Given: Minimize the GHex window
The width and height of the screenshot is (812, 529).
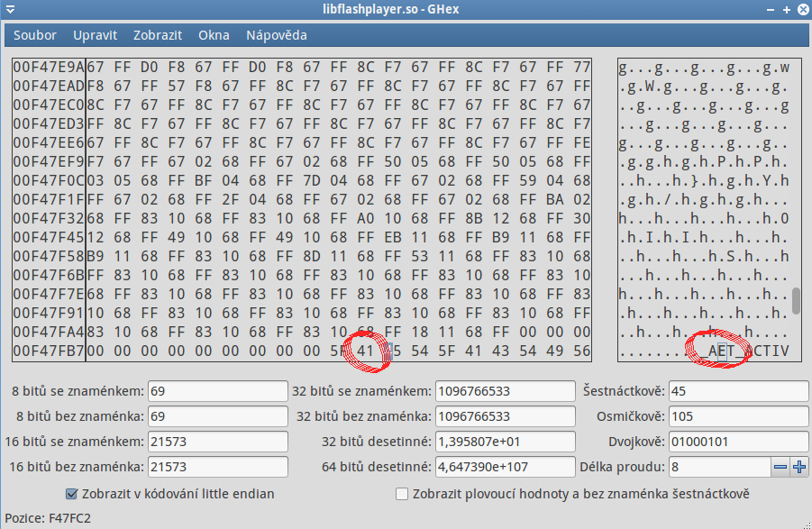Looking at the screenshot, I should pos(771,9).
